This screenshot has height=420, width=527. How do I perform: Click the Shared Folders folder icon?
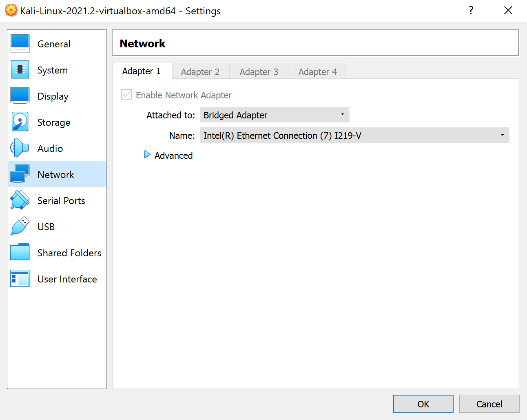(20, 252)
